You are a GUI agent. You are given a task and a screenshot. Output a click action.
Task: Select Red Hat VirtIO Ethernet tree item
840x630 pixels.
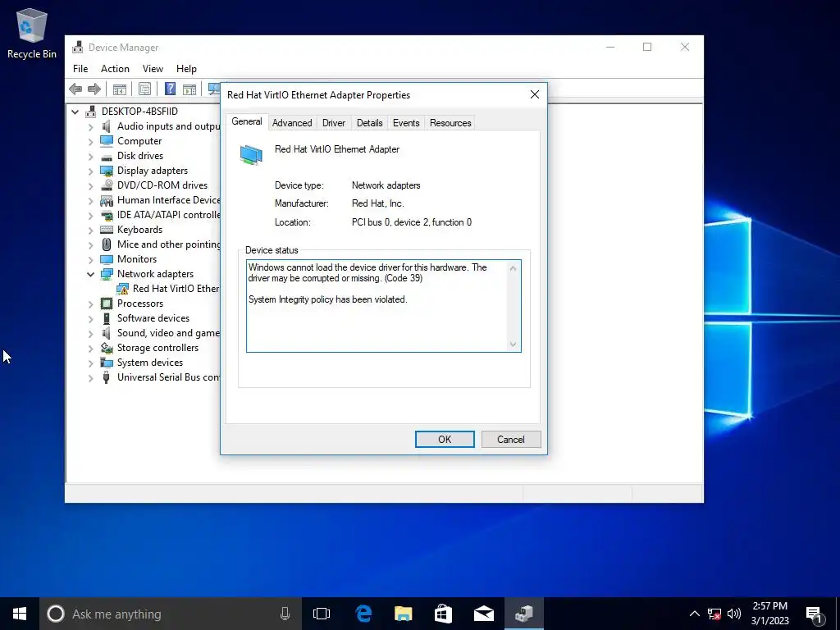pos(176,289)
